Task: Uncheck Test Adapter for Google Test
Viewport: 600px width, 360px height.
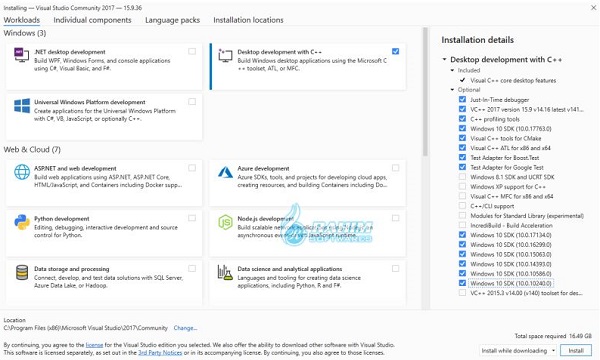Action: tap(462, 167)
